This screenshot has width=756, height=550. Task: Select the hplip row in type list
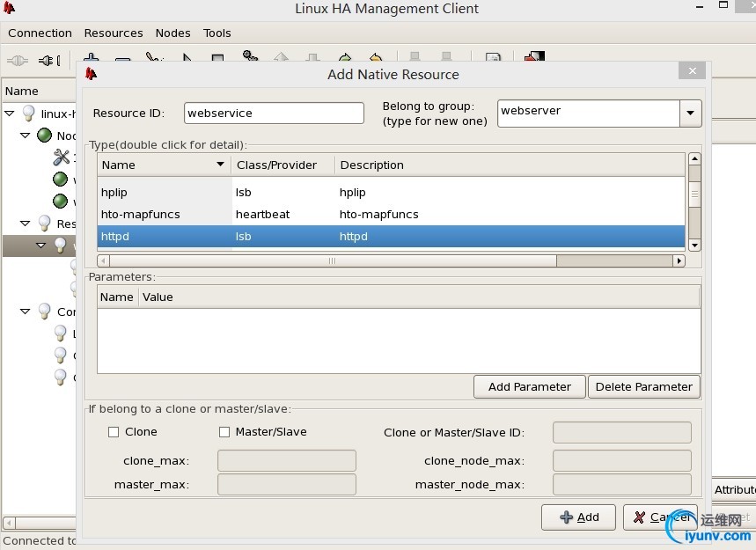coord(391,193)
